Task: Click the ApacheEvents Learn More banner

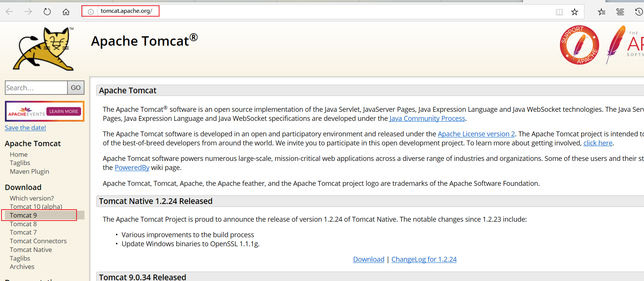Action: coord(44,111)
